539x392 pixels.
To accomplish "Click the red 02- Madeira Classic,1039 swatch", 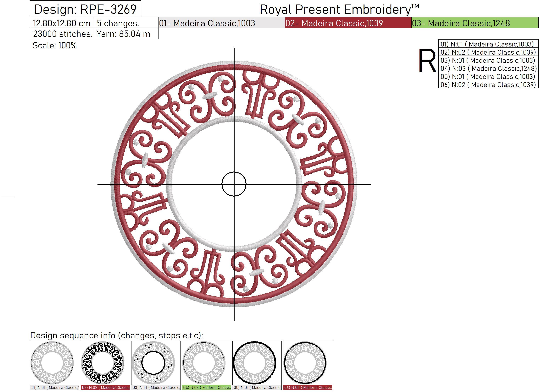I will coord(348,23).
